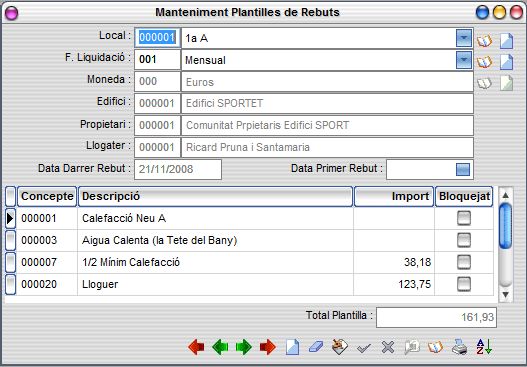Click Comunitat Prpietaris Edifici SPORT field

click(x=327, y=125)
